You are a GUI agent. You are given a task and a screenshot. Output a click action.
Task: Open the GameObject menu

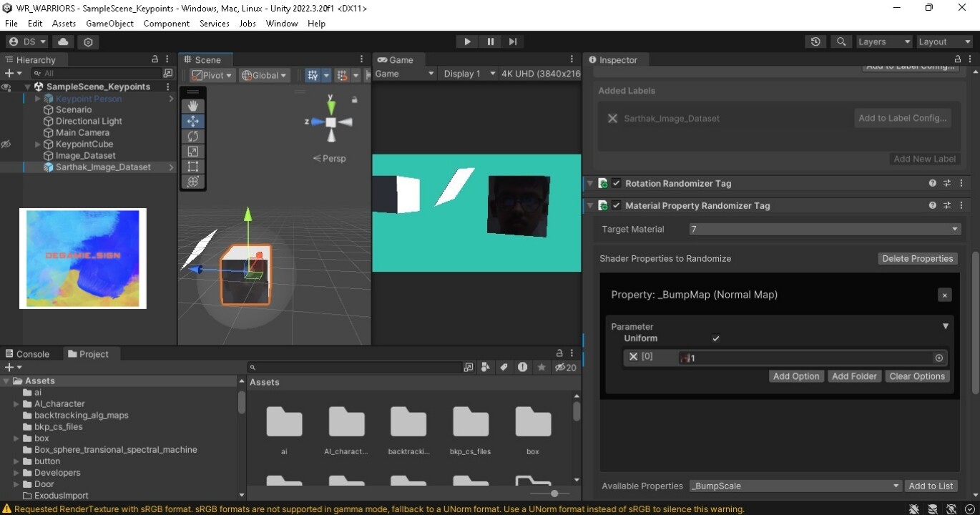coord(109,23)
